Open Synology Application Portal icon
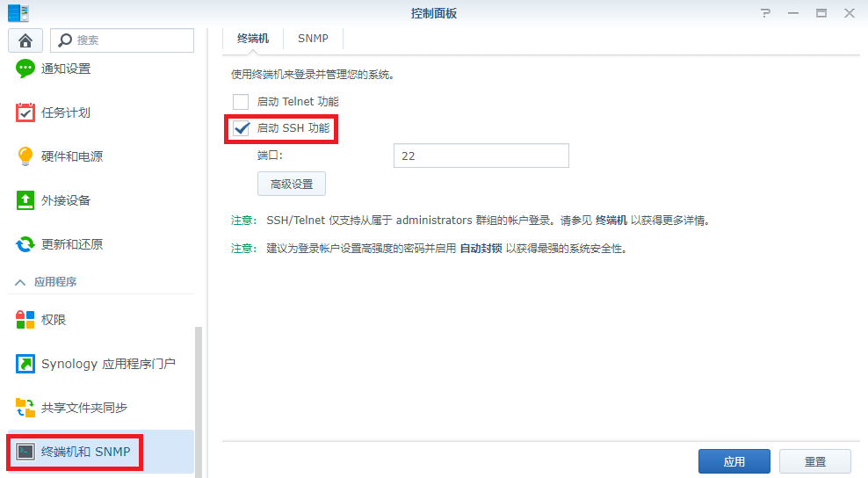868x478 pixels. pyautogui.click(x=26, y=364)
